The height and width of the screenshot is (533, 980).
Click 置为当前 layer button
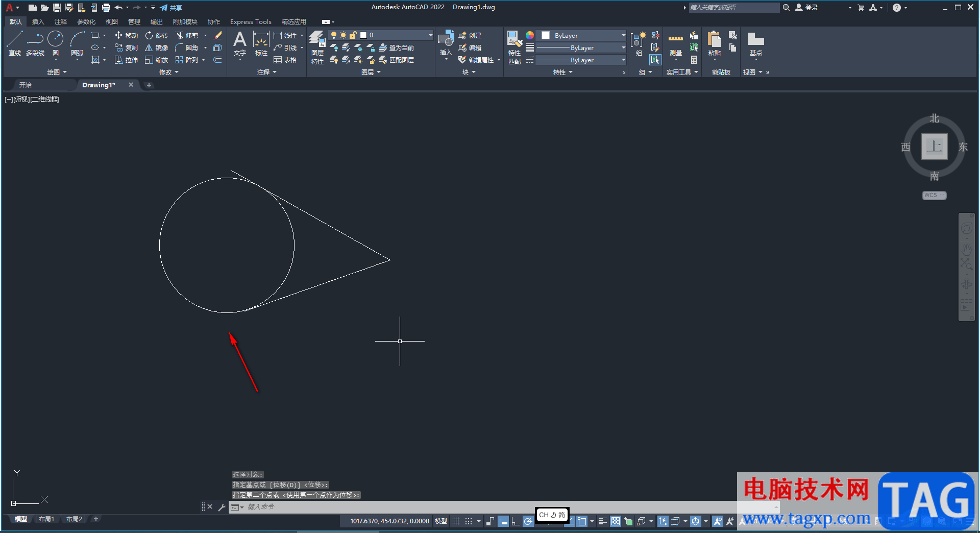click(397, 47)
